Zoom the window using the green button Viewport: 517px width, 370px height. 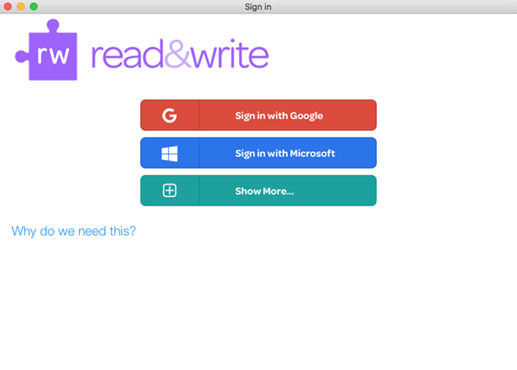(34, 6)
